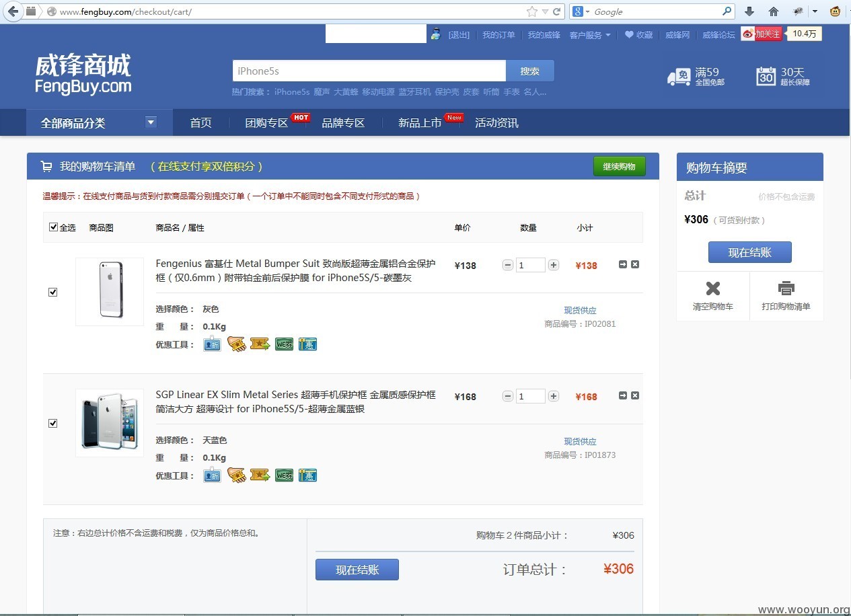Open the 客户服务 dropdown menu
The width and height of the screenshot is (851, 616).
pos(590,35)
